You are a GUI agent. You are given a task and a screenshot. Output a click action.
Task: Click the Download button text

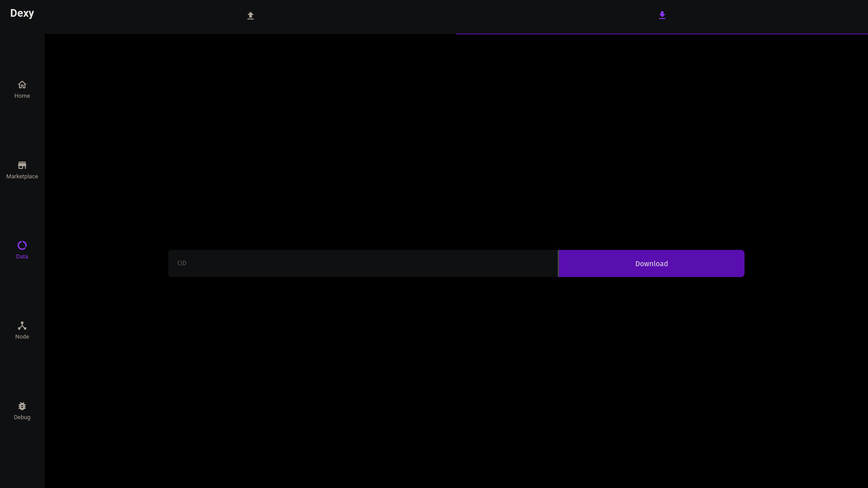pyautogui.click(x=651, y=264)
